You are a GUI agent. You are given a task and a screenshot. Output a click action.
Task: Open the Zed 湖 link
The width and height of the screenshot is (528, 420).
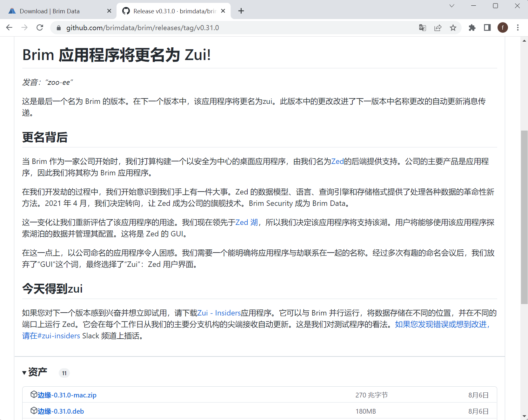[247, 222]
